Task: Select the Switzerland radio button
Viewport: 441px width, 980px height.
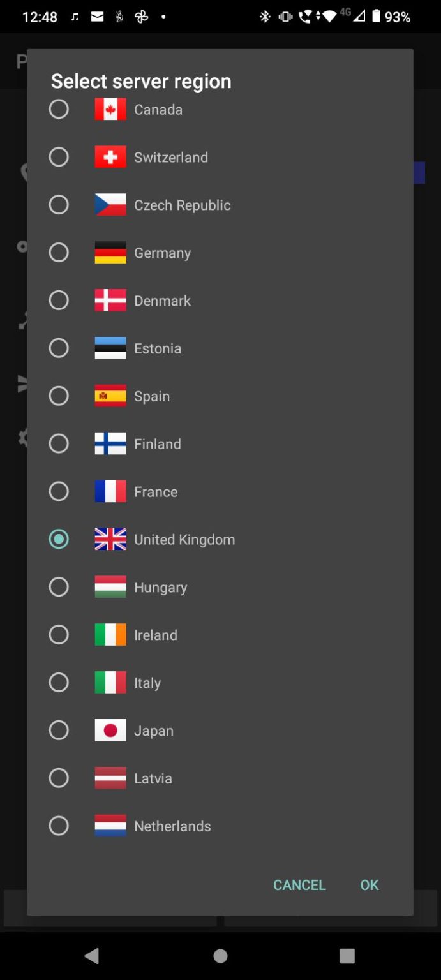Action: pyautogui.click(x=59, y=157)
